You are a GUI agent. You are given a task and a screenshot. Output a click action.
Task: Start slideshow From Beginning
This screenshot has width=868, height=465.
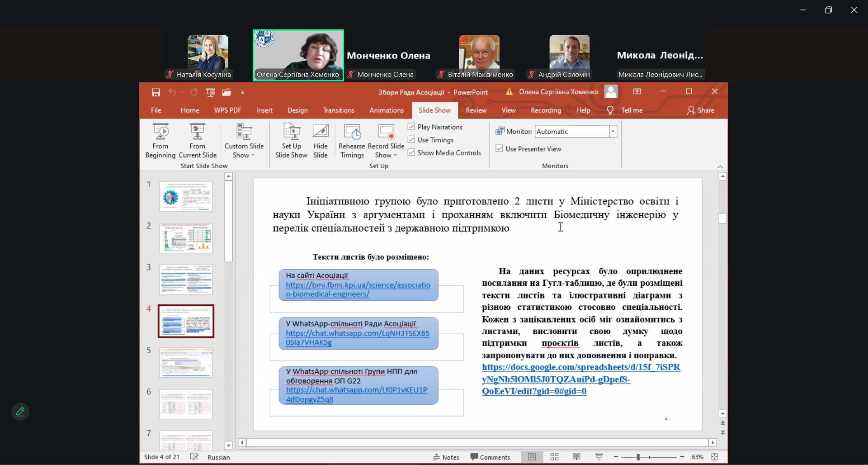[x=160, y=141]
